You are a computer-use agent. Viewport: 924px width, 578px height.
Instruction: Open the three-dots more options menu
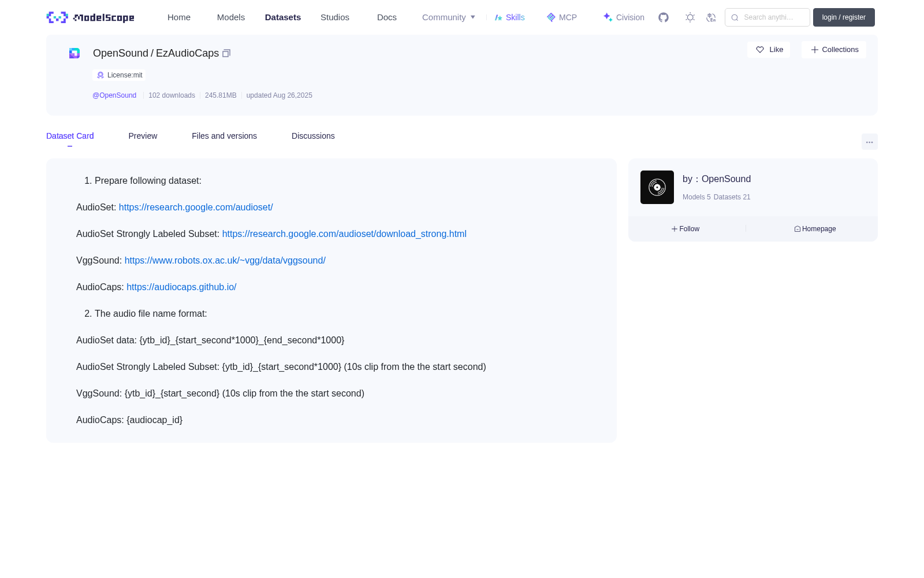point(869,142)
